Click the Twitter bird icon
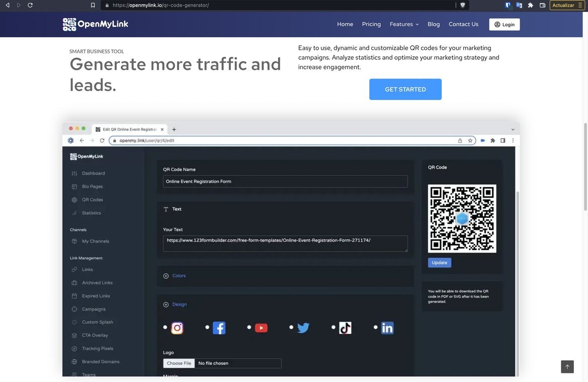The height and width of the screenshot is (382, 588). tap(303, 328)
